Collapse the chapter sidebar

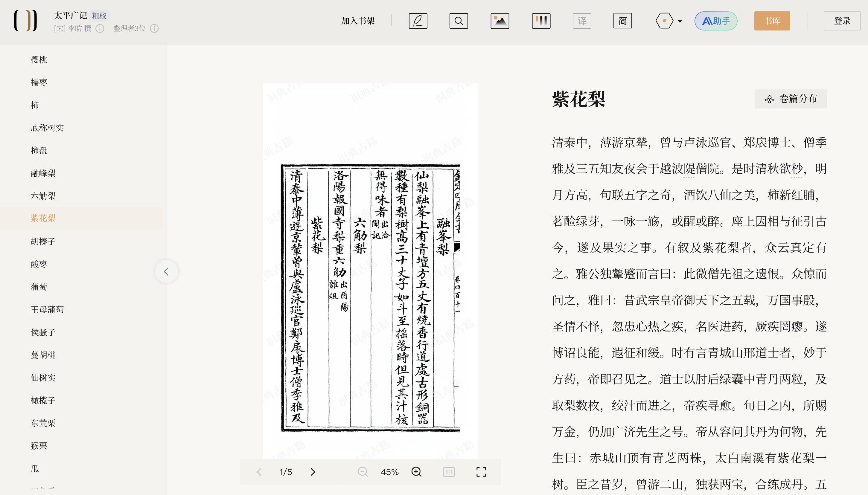166,271
